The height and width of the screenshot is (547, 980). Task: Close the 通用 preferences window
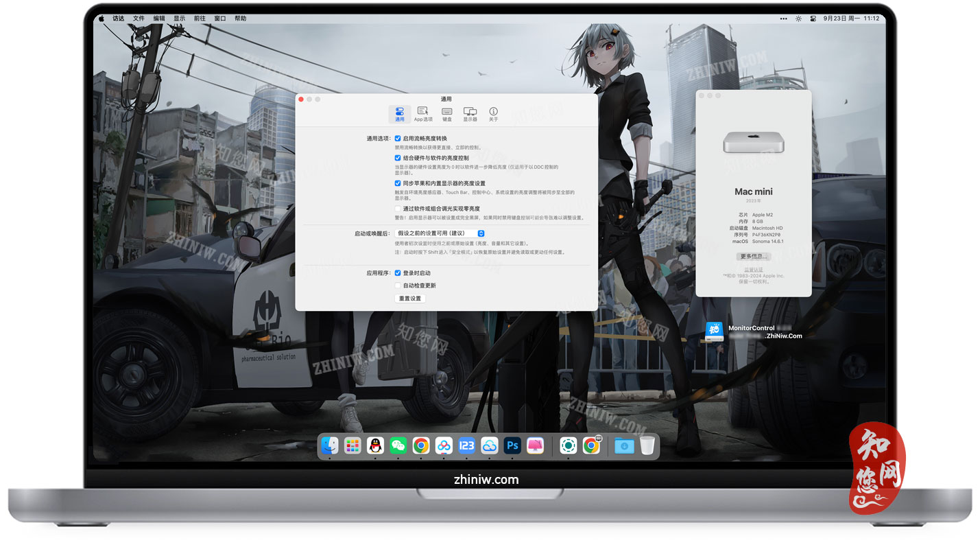300,100
